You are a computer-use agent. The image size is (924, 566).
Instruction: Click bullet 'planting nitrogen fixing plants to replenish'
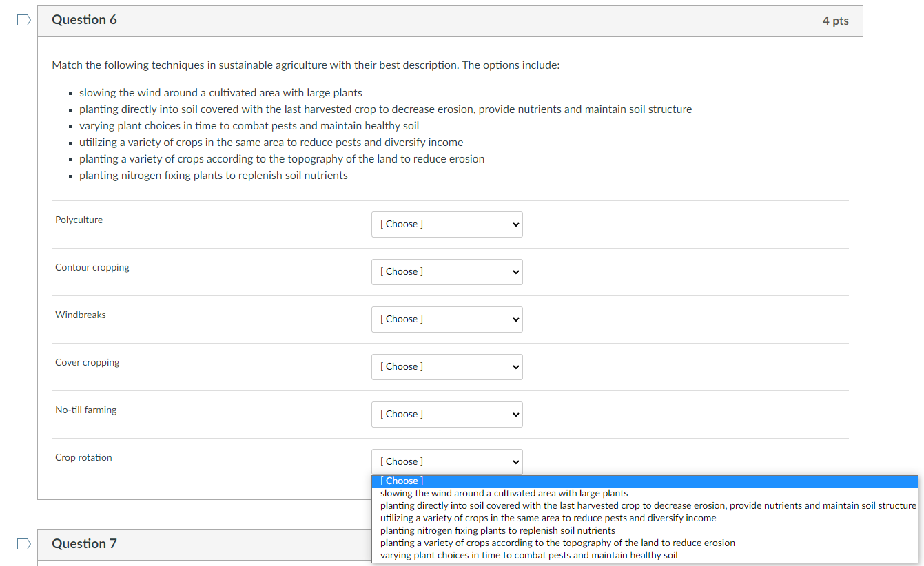coord(214,176)
